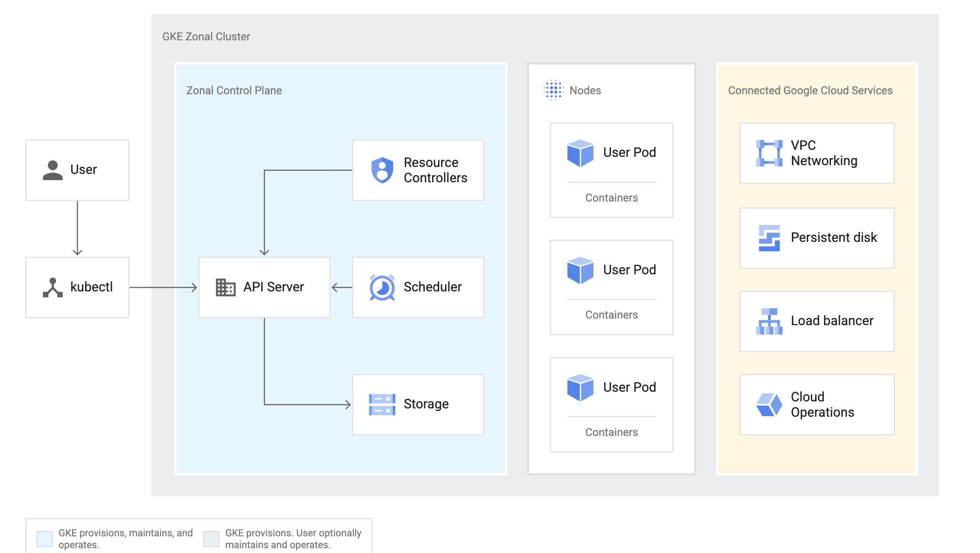The width and height of the screenshot is (980, 553).
Task: Click the cube icon of the top User Pod
Action: tap(580, 153)
